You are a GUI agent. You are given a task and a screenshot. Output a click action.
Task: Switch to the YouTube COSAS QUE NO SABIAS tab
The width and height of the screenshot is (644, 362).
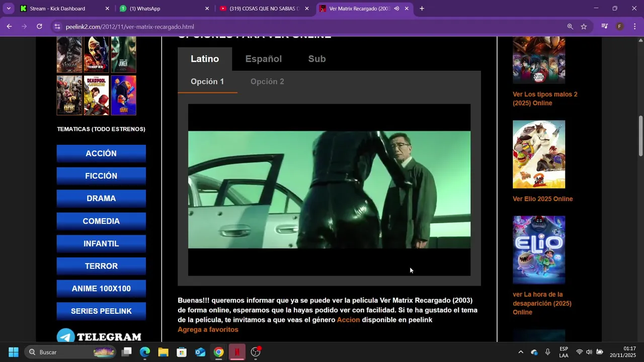pyautogui.click(x=264, y=9)
